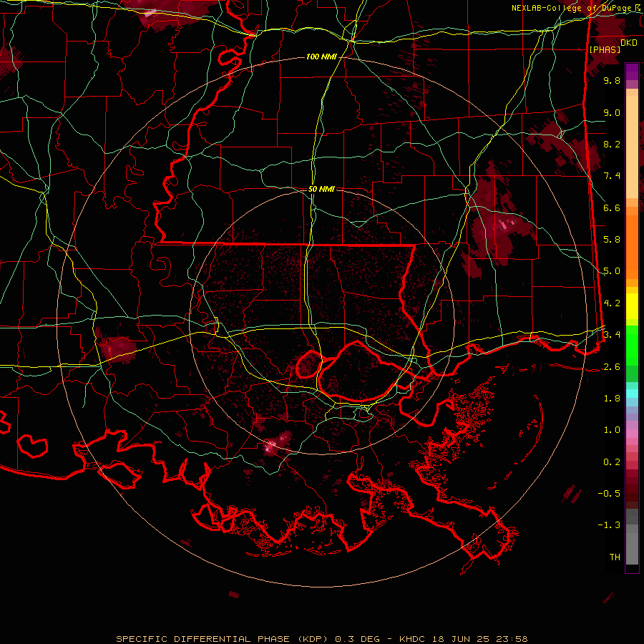Click the DKD product label
The height and width of the screenshot is (644, 644).
pos(629,43)
